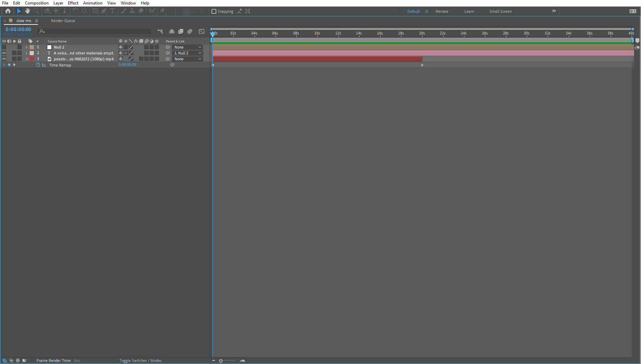Toggle the Motion Blur enable icon
The image size is (641, 364).
190,31
